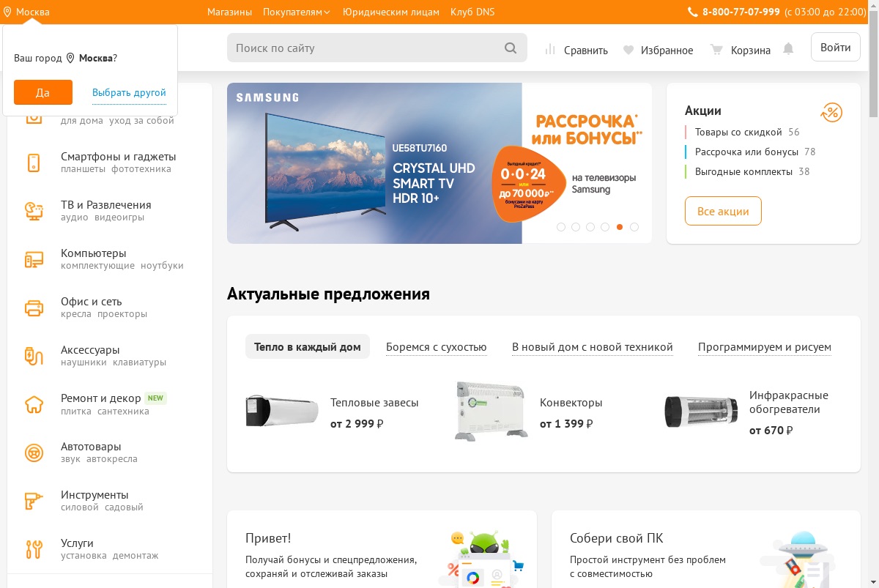The height and width of the screenshot is (588, 879).
Task: Click the Корзина link
Action: [x=751, y=51]
